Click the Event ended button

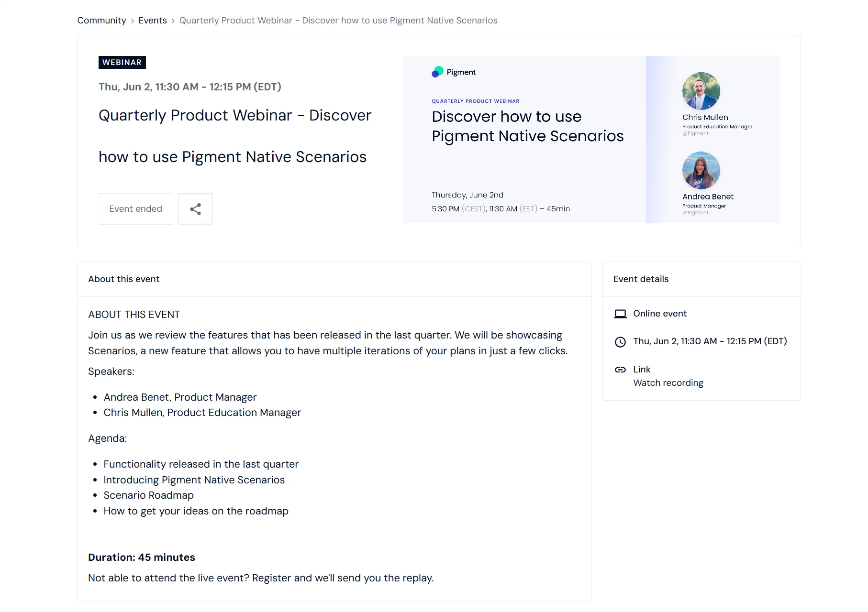click(136, 209)
